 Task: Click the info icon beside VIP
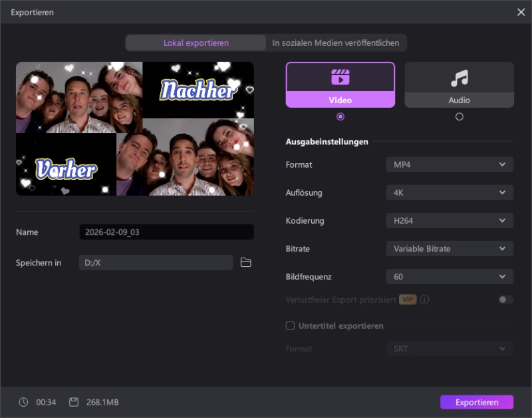pos(425,300)
